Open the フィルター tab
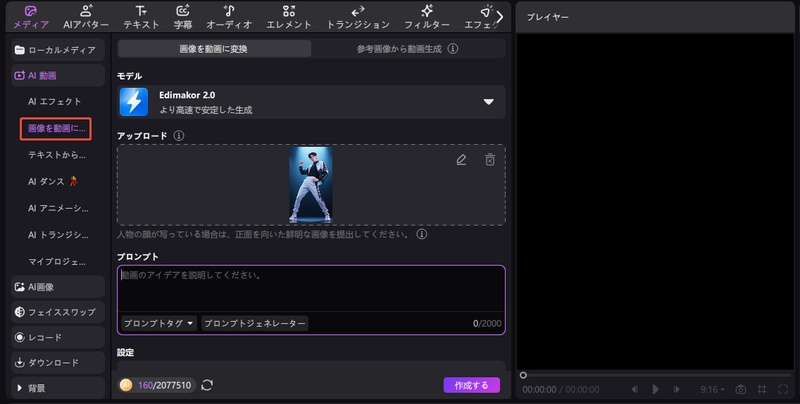The width and height of the screenshot is (800, 404). coord(427,17)
